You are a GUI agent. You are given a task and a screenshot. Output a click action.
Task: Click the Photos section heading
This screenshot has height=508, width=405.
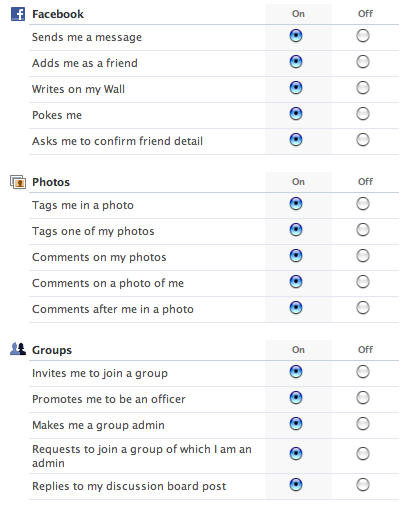tap(51, 182)
